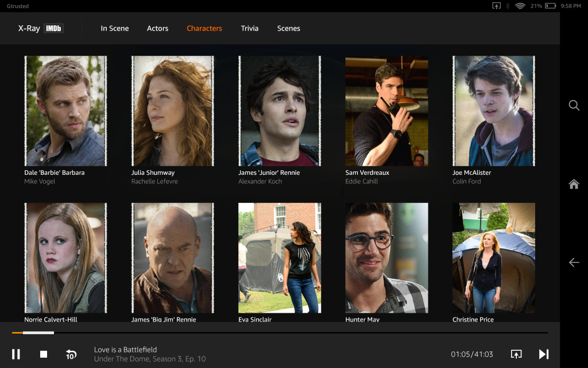The width and height of the screenshot is (588, 368).
Task: Tap actor name Rachelle Lefevre
Action: [154, 181]
